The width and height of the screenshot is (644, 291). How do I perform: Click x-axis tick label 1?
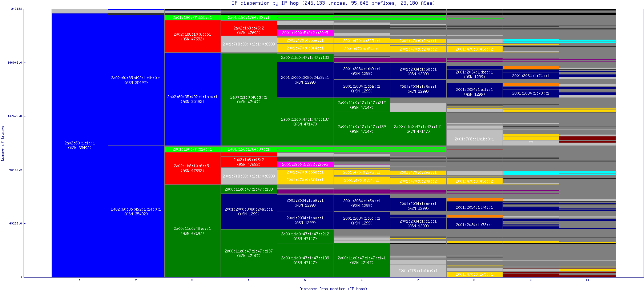(80, 280)
